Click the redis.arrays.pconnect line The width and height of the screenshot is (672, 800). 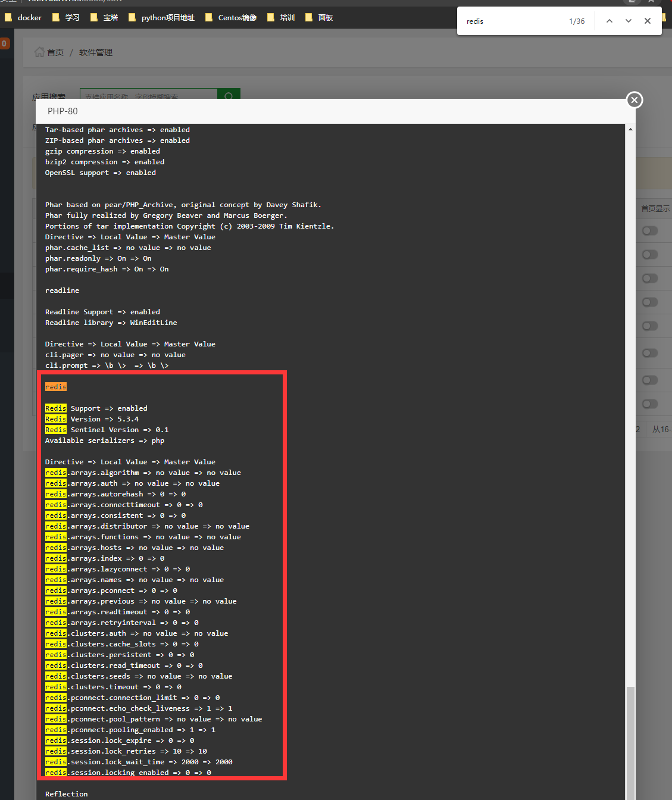pos(111,590)
